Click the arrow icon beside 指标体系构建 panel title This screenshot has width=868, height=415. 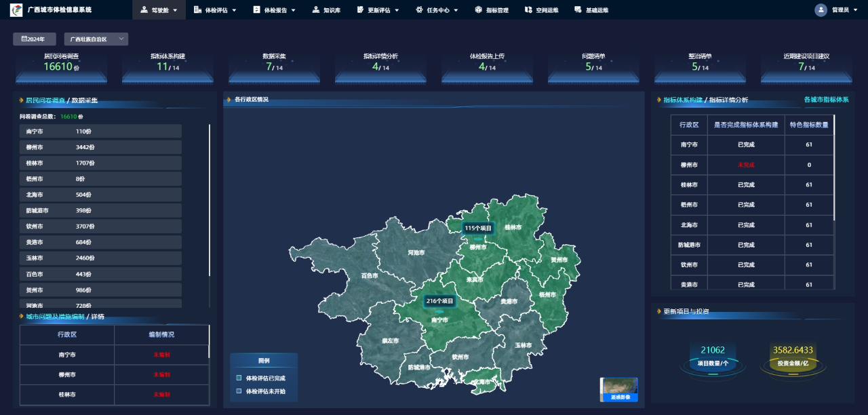click(659, 100)
